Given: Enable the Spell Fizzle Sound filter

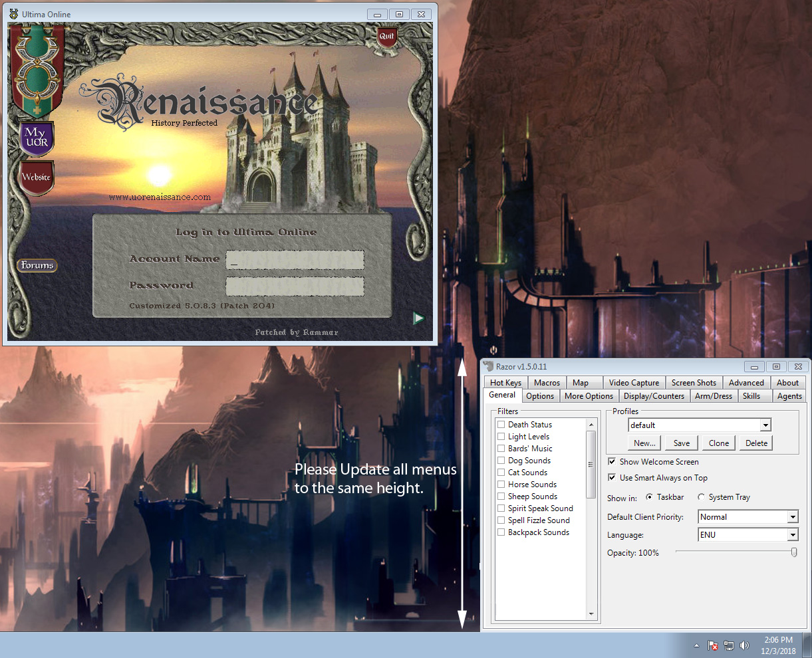Looking at the screenshot, I should tap(501, 520).
